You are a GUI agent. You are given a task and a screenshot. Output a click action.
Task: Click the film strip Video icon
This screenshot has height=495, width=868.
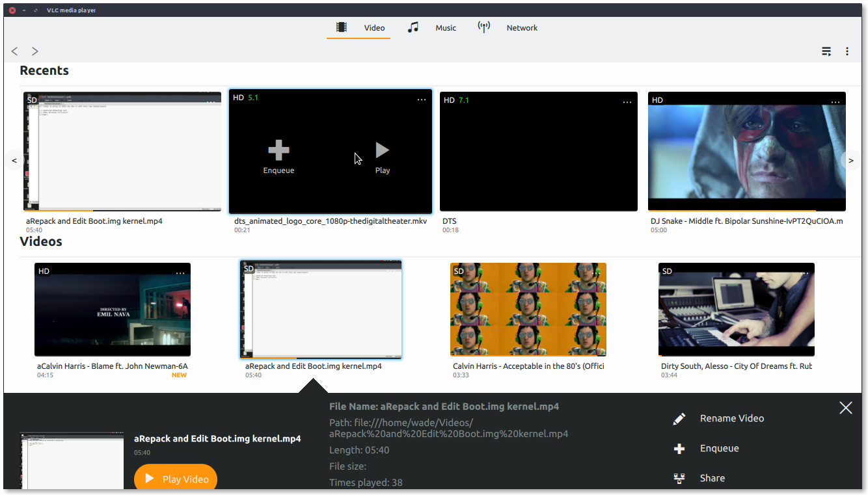341,27
